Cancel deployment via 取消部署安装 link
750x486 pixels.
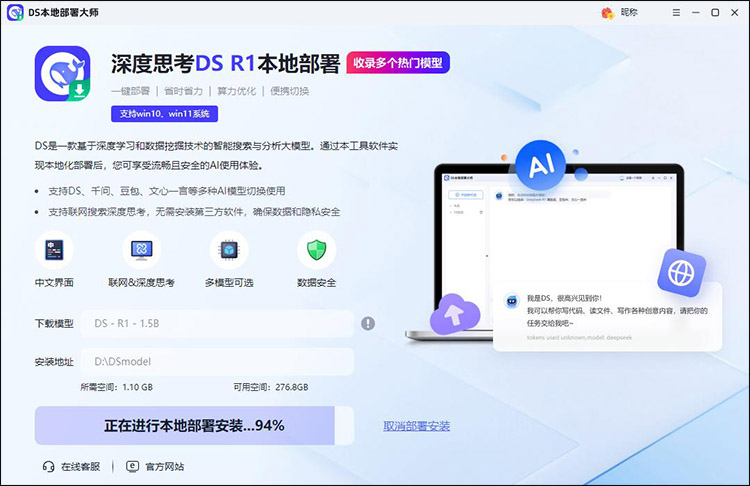417,426
